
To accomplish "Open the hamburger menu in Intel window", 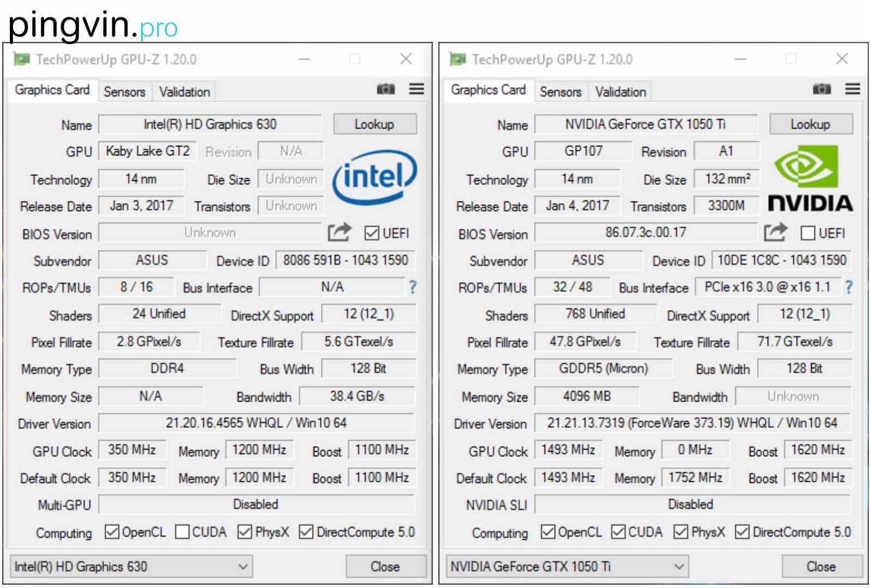I will 417,89.
